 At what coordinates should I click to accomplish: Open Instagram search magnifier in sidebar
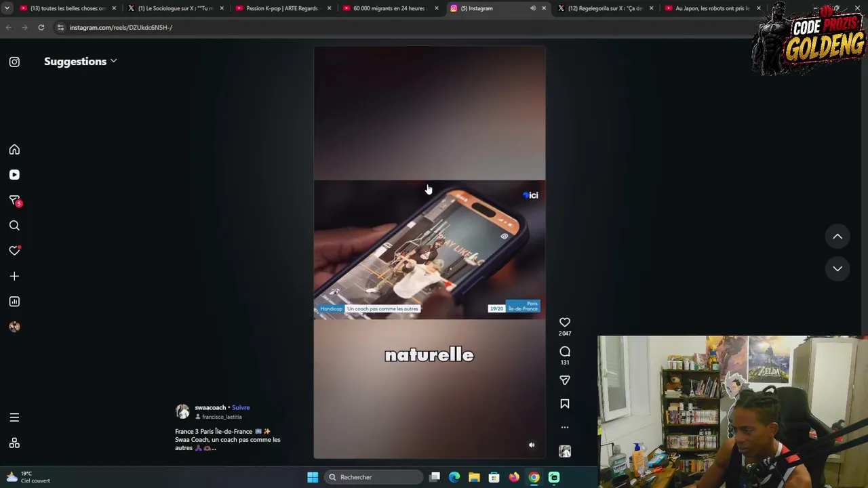pyautogui.click(x=14, y=226)
